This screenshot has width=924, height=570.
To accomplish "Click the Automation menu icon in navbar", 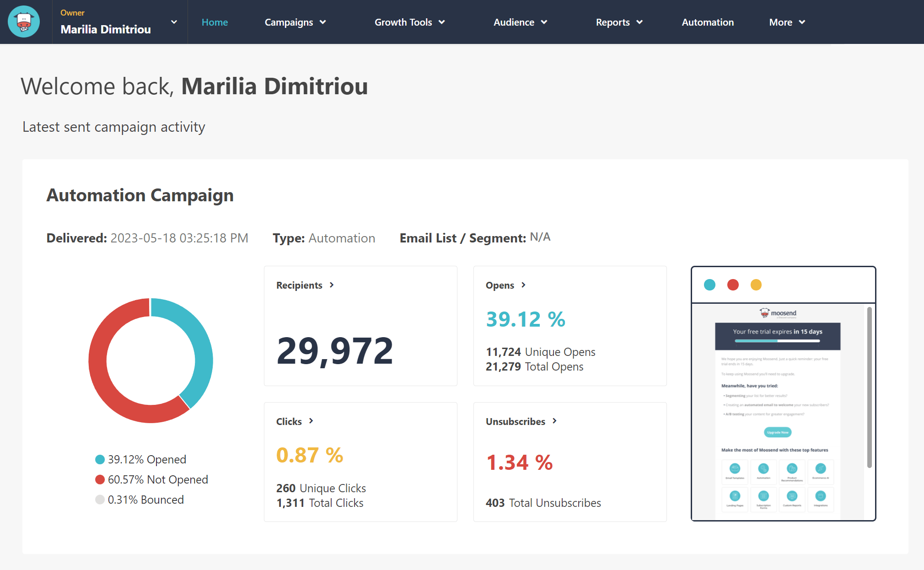I will (x=708, y=22).
